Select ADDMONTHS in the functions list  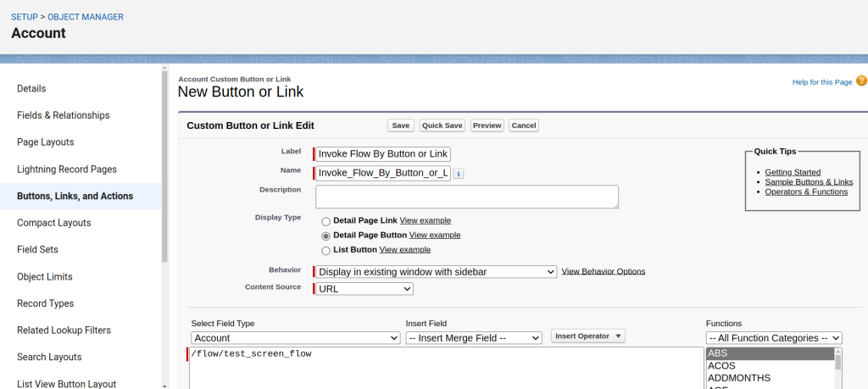coord(770,378)
